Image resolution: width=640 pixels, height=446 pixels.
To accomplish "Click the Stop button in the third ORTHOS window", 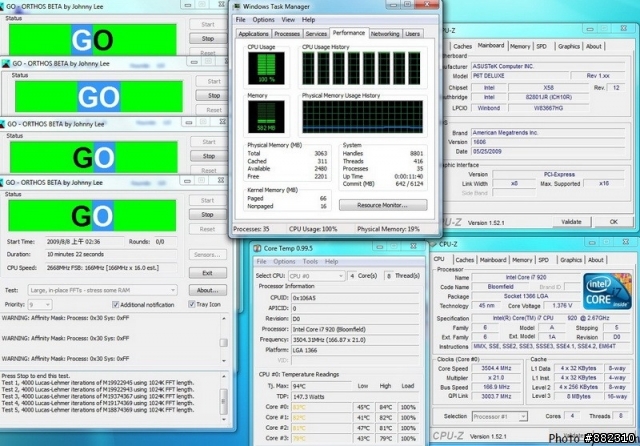I will 209,156.
